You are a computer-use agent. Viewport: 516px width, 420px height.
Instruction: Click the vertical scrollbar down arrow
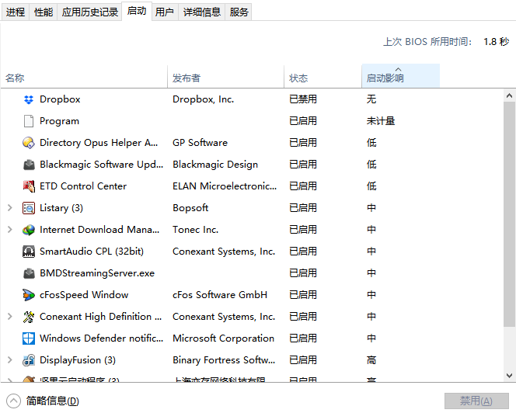click(x=509, y=376)
